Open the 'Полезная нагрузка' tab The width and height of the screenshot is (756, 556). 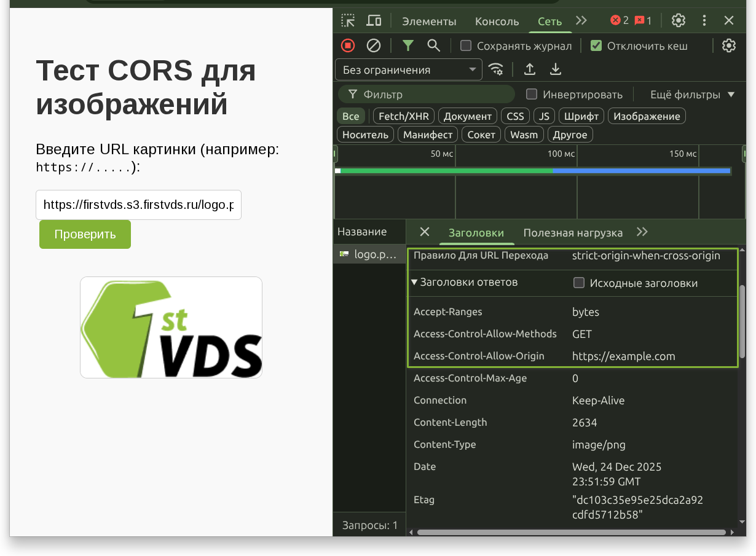coord(572,233)
